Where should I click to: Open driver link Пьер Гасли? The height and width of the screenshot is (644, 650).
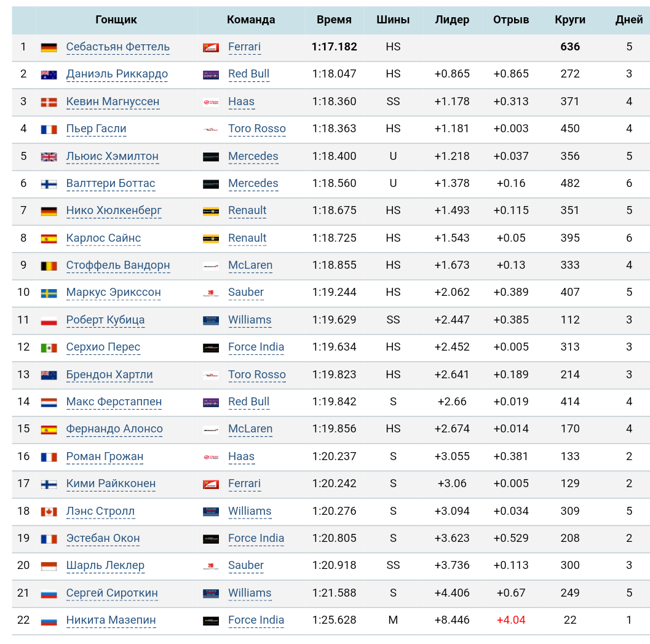96,129
